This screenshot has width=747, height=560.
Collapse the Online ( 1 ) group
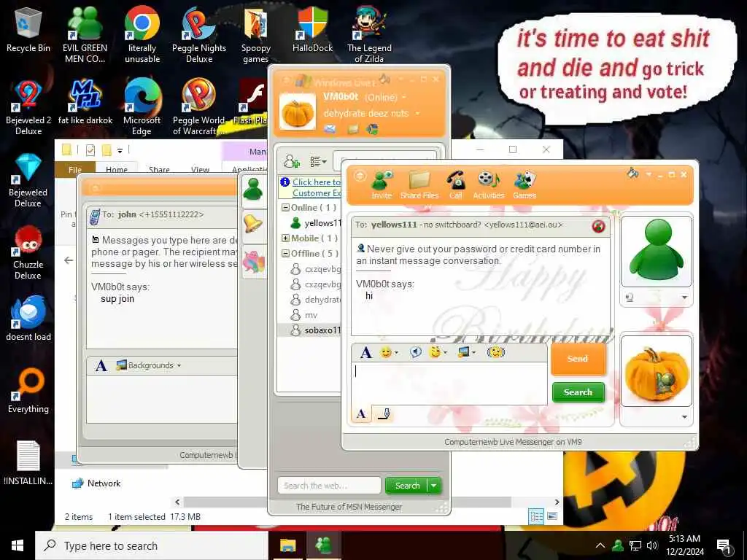coord(285,208)
